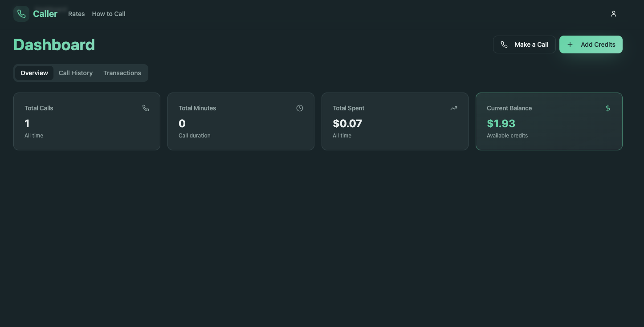Image resolution: width=644 pixels, height=327 pixels.
Task: Click the phone icon on Total Calls card
Action: [x=146, y=108]
